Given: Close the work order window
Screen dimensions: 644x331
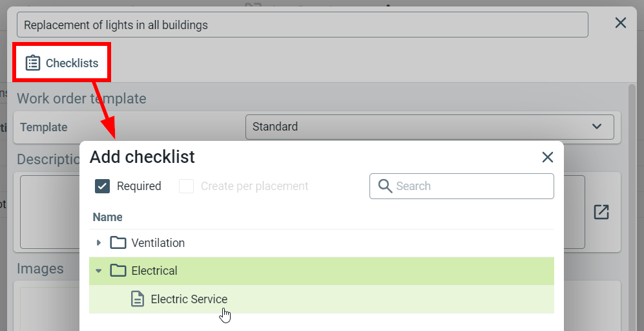Looking at the screenshot, I should click(x=621, y=23).
